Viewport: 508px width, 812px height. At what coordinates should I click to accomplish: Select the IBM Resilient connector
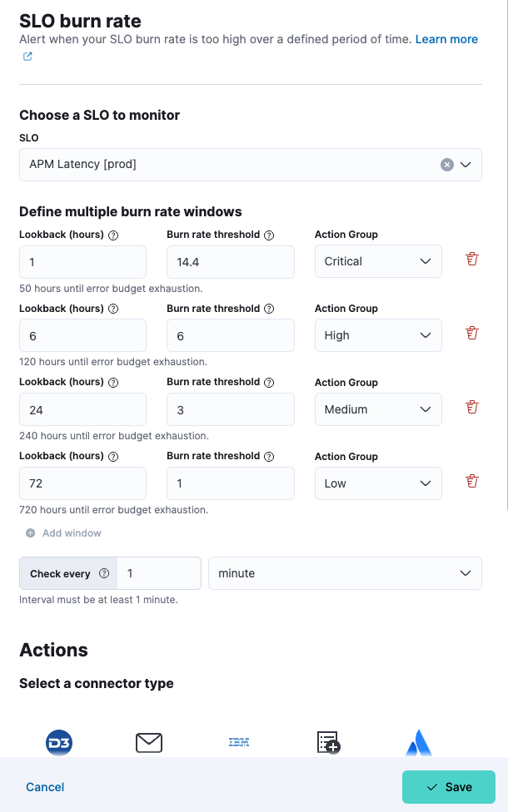[239, 743]
